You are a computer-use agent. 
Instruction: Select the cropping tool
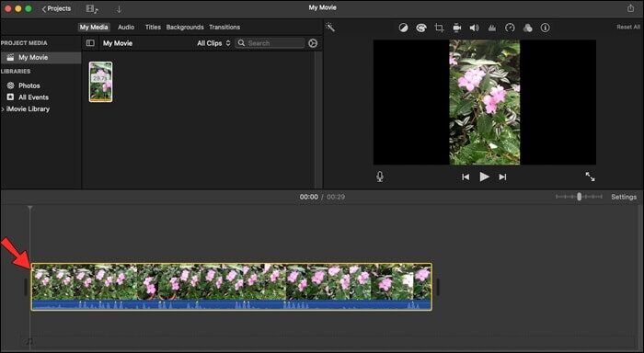point(439,28)
